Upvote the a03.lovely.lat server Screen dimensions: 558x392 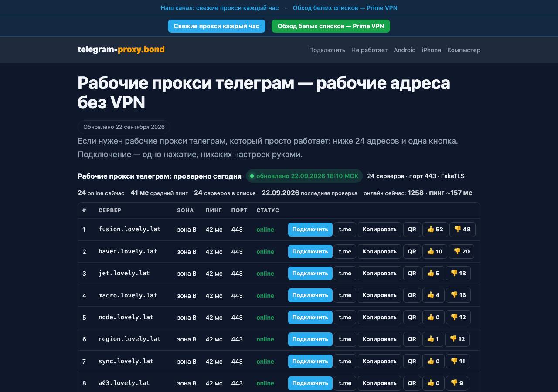[433, 383]
